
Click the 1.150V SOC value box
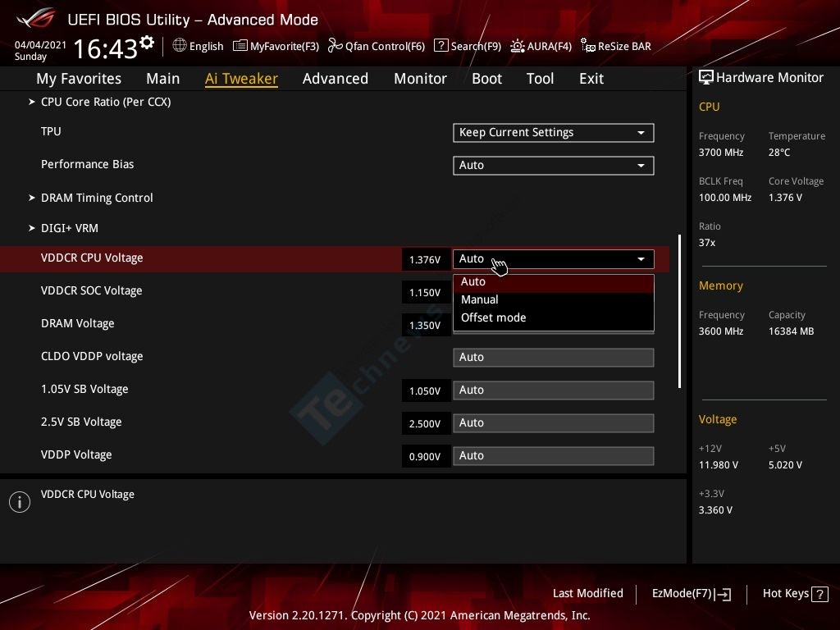click(x=425, y=293)
